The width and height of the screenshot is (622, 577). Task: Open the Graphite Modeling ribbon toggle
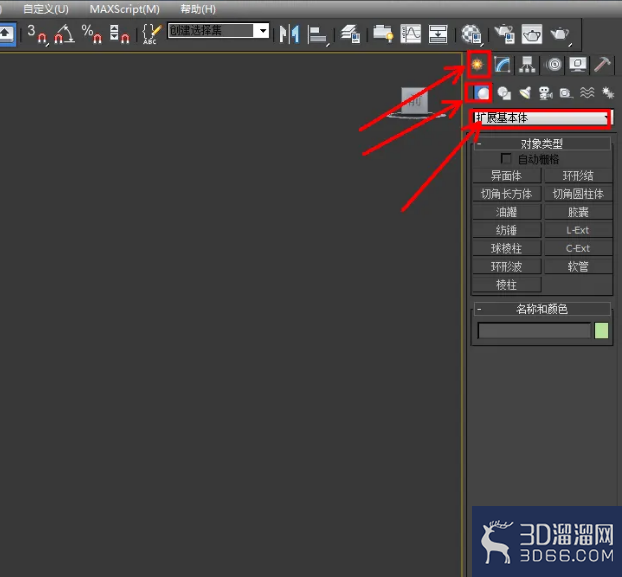(383, 34)
